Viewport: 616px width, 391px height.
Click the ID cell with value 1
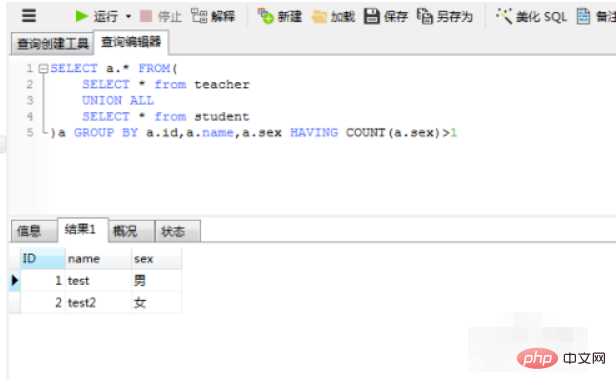43,281
